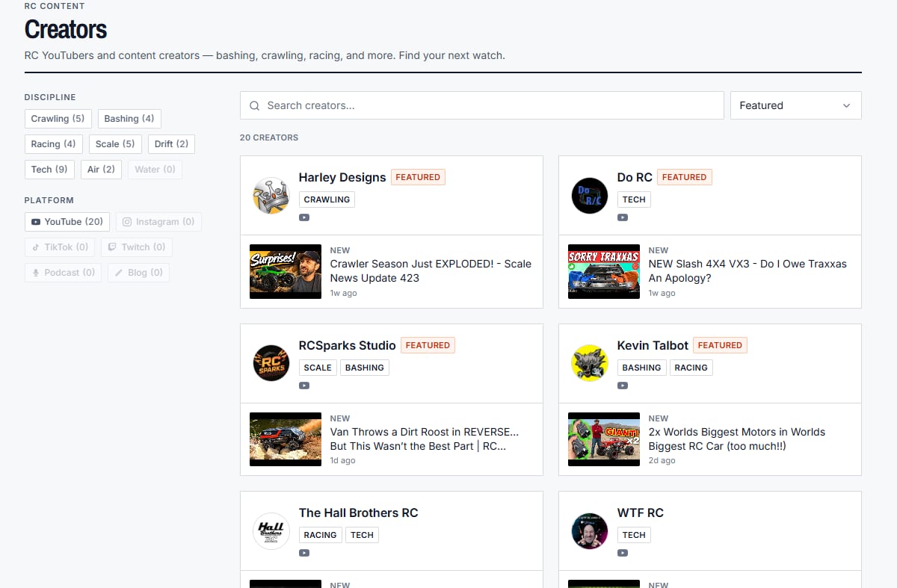Open the WTF RC creator name link
Viewport: 897px width, 588px height.
[640, 513]
